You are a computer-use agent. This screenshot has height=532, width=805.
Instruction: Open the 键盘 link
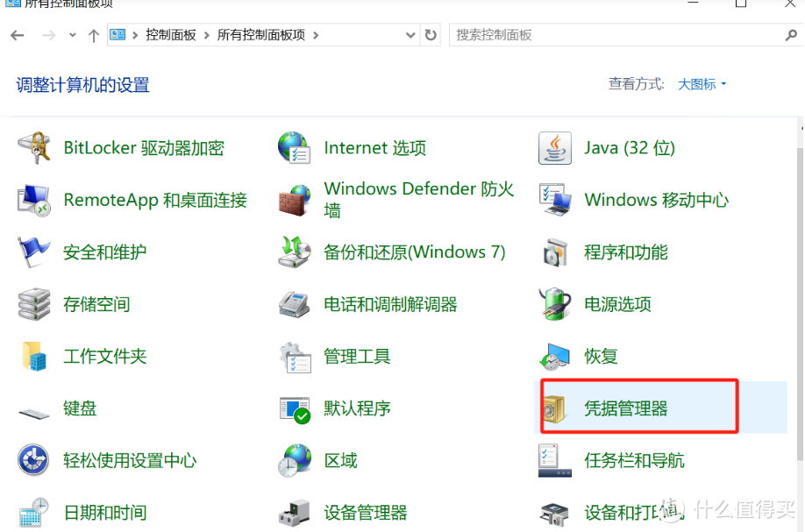[80, 408]
